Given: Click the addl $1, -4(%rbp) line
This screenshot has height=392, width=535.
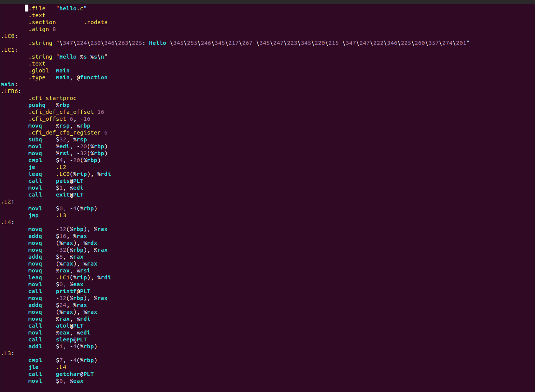Looking at the screenshot, I should click(x=63, y=346).
